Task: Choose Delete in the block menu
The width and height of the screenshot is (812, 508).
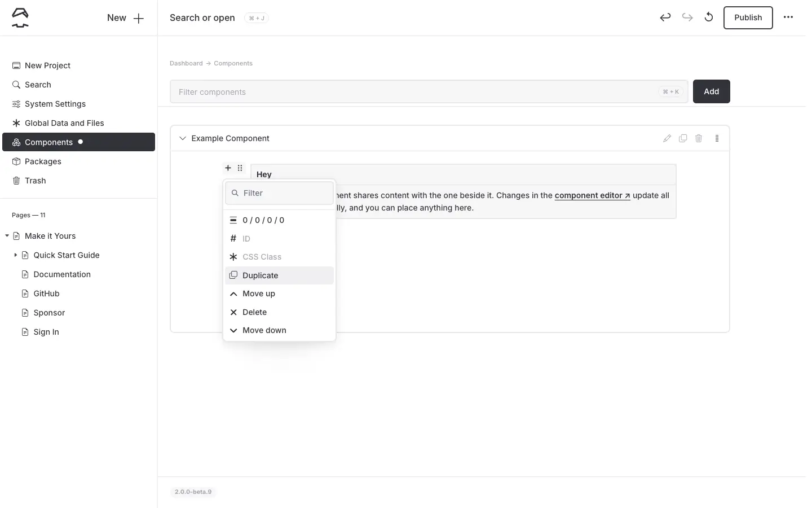Action: tap(254, 312)
